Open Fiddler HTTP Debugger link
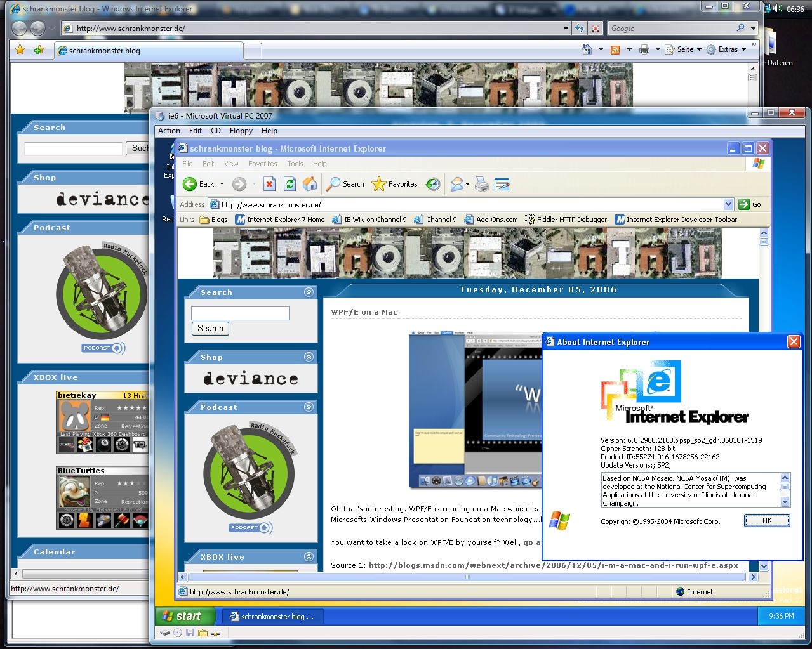Viewport: 812px width, 649px height. [566, 220]
